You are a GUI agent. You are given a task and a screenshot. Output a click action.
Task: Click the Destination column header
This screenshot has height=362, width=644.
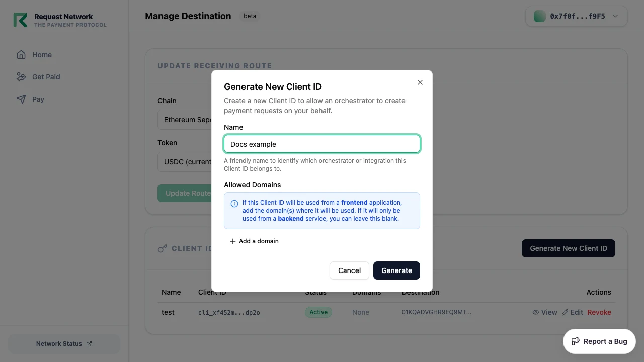point(421,292)
